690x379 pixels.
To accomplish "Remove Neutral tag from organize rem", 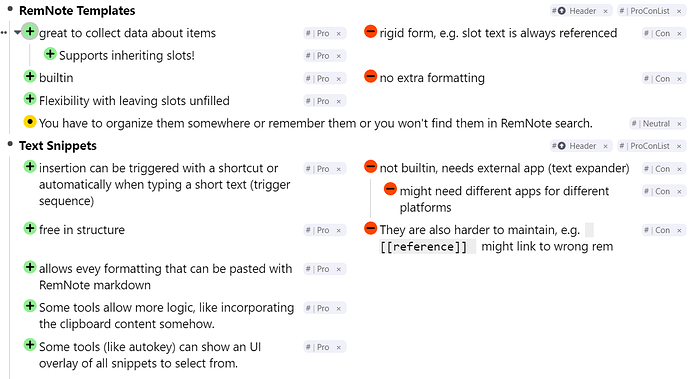I will pyautogui.click(x=679, y=124).
